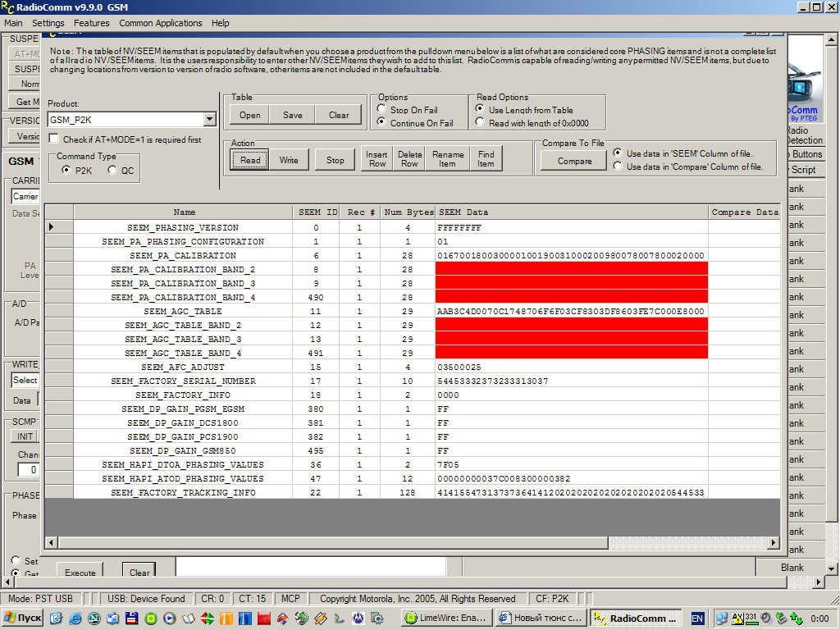Expand the Product dropdown arrow
This screenshot has width=840, height=630.
[x=209, y=120]
